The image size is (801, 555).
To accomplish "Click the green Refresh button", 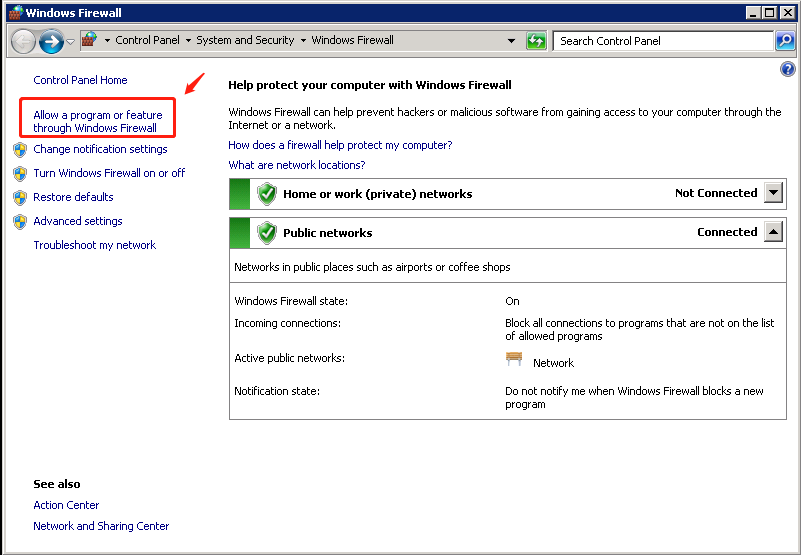I will coord(536,40).
